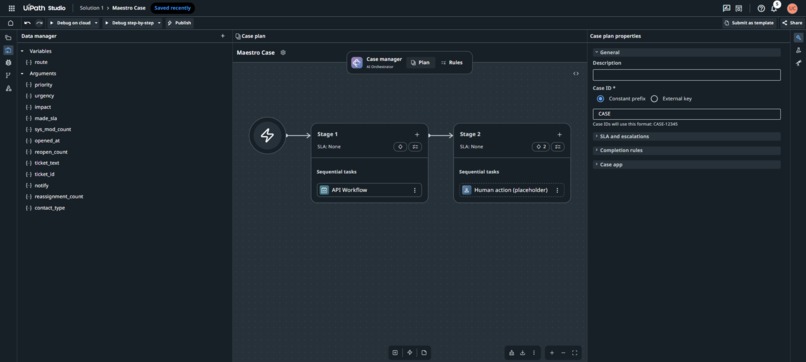
Task: Select the Data manager sidebar icon
Action: (8, 50)
